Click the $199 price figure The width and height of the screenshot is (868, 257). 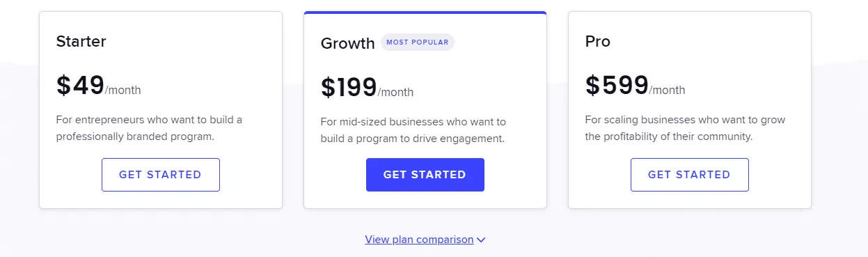[349, 87]
